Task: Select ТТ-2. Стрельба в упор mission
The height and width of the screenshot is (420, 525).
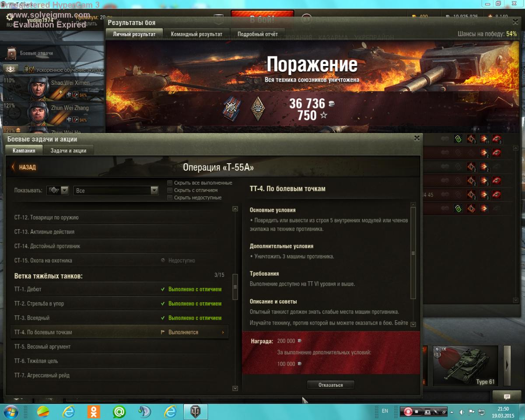Action: pyautogui.click(x=119, y=304)
